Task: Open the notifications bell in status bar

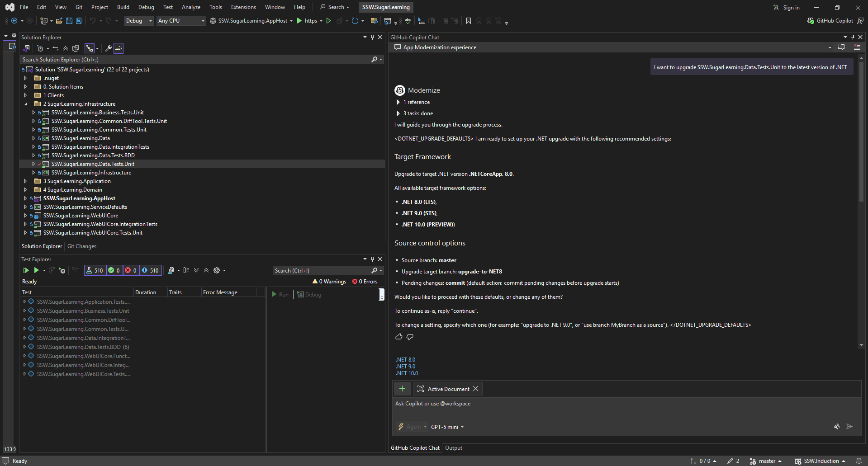Action: click(x=859, y=461)
